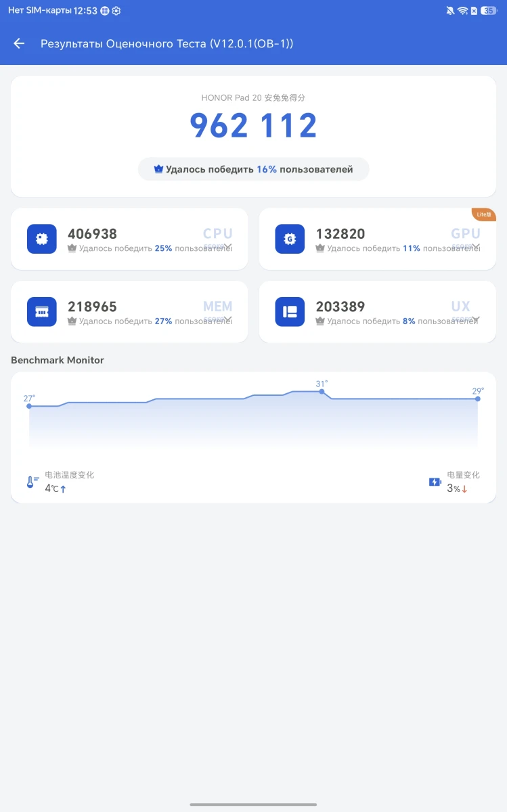The image size is (507, 812).
Task: Tap the muted notifications bell icon
Action: click(450, 11)
